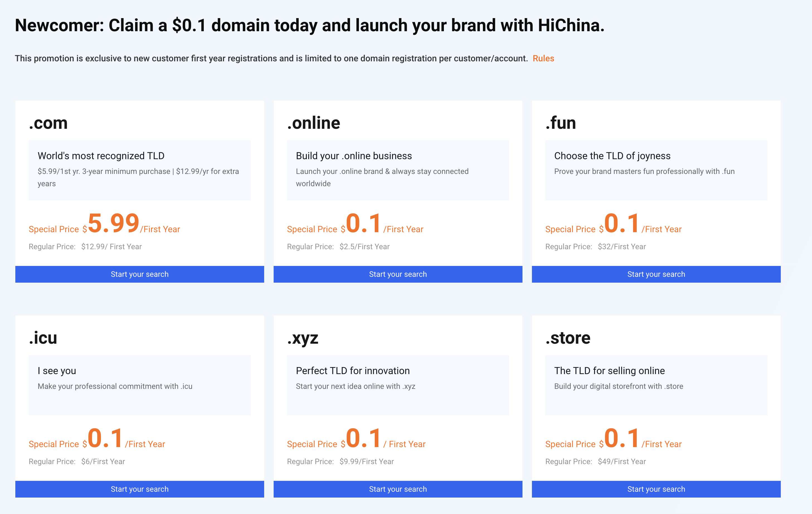Select the .com card title
Screen dimensions: 812x514
[x=48, y=123]
